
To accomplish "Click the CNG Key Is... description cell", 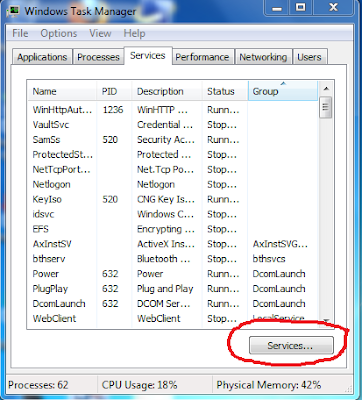I will pyautogui.click(x=166, y=199).
